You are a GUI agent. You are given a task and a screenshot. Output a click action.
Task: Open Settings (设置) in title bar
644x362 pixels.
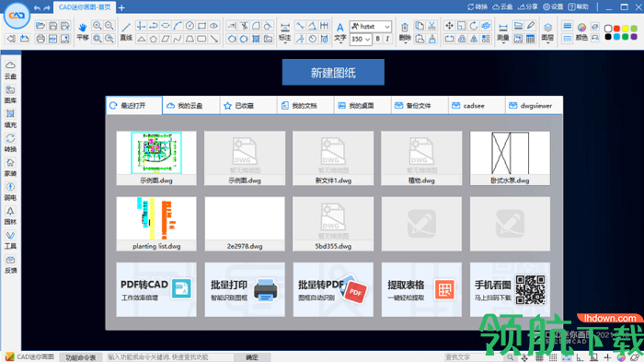(x=553, y=7)
